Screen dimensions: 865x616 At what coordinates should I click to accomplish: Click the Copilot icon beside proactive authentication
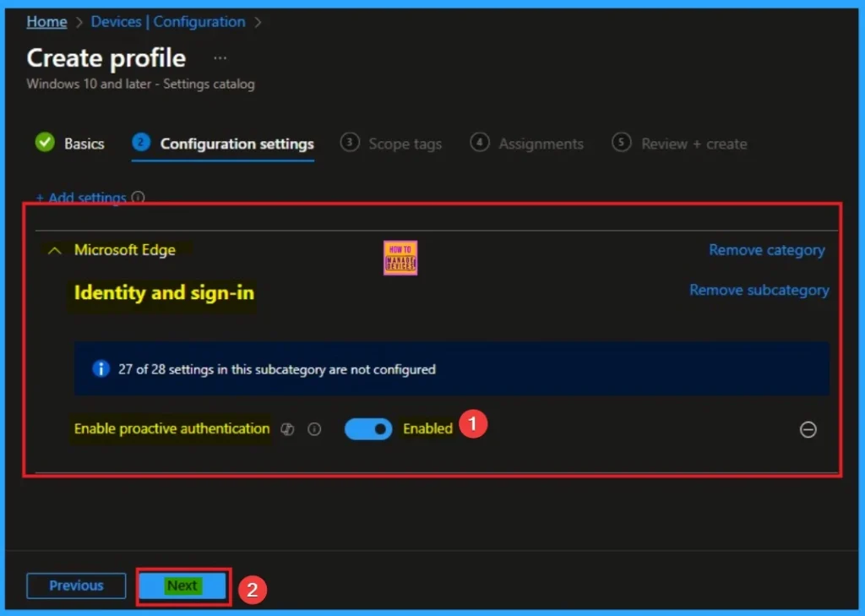(x=287, y=429)
